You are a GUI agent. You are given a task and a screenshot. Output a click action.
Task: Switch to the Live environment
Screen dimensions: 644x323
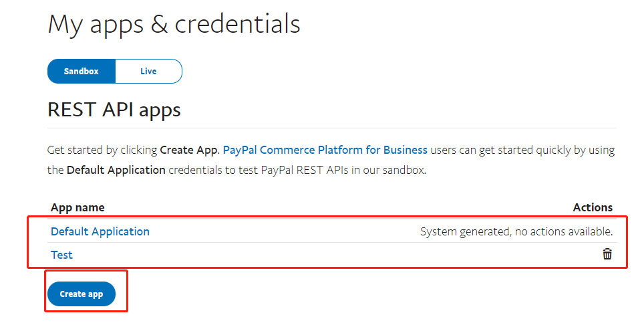(x=148, y=71)
